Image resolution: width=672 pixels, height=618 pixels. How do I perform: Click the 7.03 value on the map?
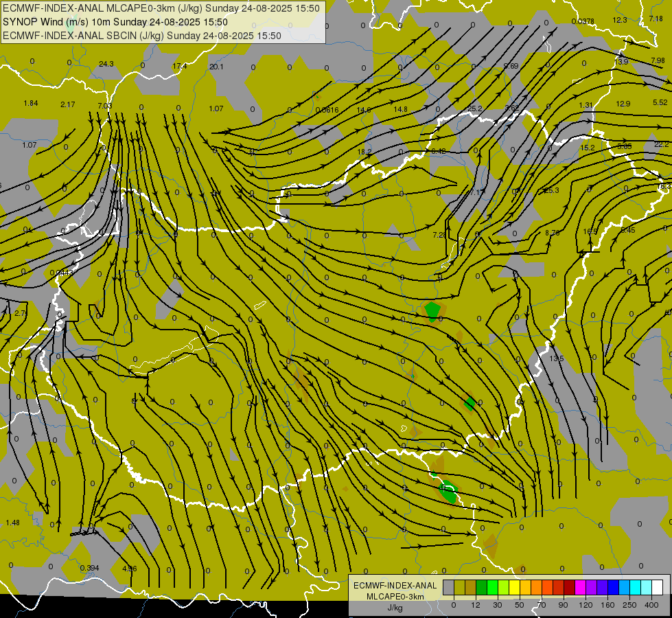coord(105,106)
